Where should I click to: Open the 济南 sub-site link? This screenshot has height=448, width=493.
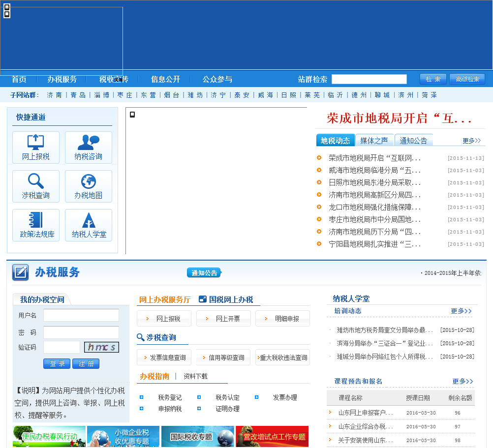point(55,95)
